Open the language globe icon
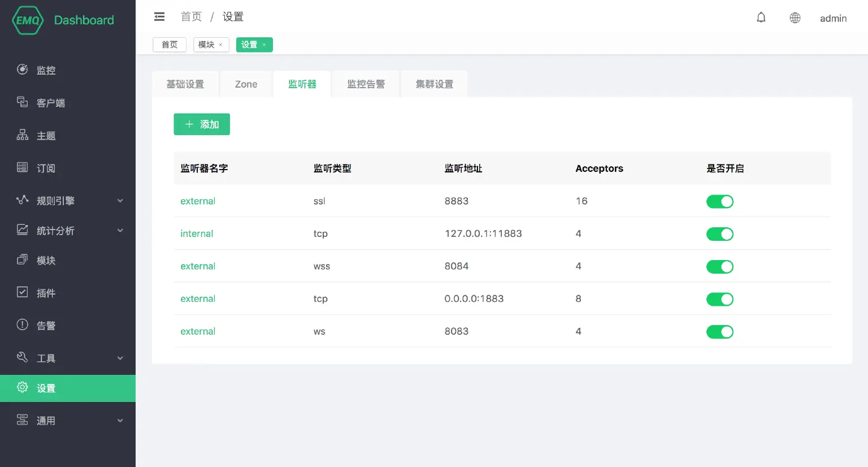The height and width of the screenshot is (467, 868). coord(795,18)
